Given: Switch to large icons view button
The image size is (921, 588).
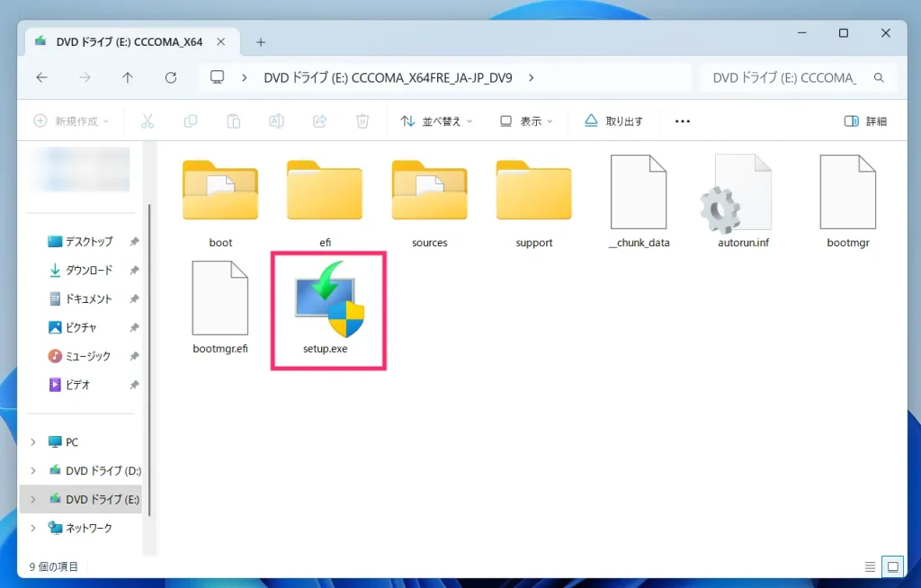Looking at the screenshot, I should (x=893, y=566).
